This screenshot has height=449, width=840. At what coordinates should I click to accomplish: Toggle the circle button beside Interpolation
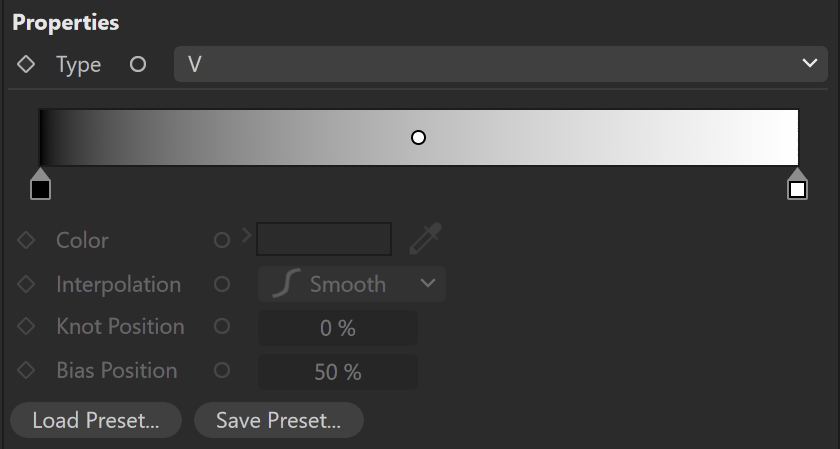click(x=222, y=284)
